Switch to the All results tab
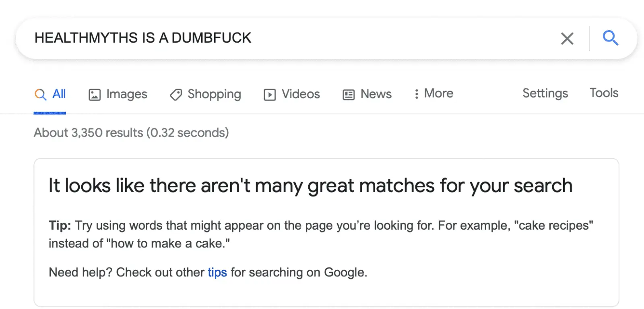 59,94
